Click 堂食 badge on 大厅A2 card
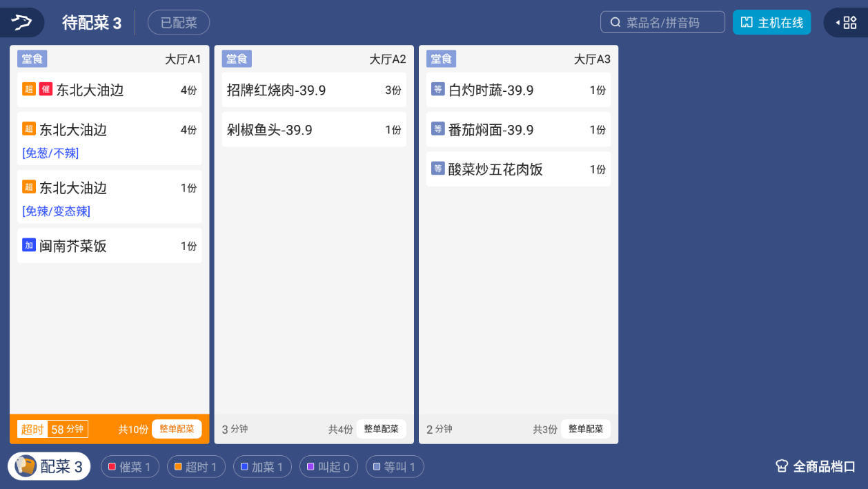This screenshot has width=868, height=489. tap(237, 59)
